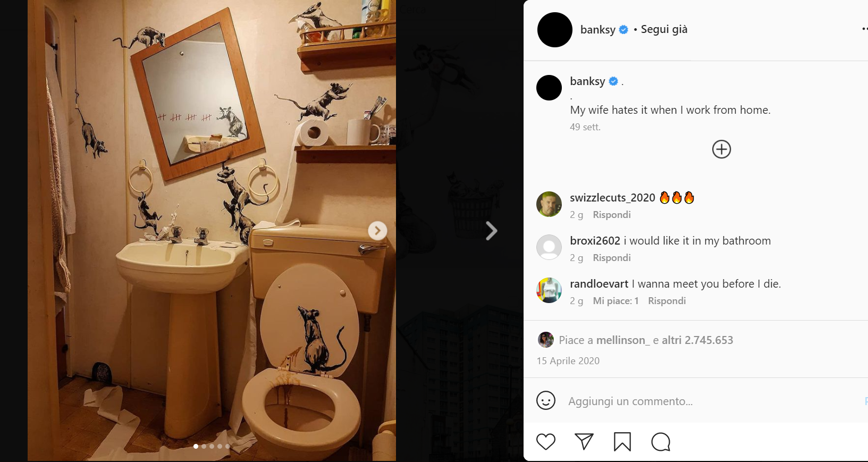Open swizzlecuts_2020 profile link
This screenshot has height=462, width=868.
pyautogui.click(x=612, y=198)
